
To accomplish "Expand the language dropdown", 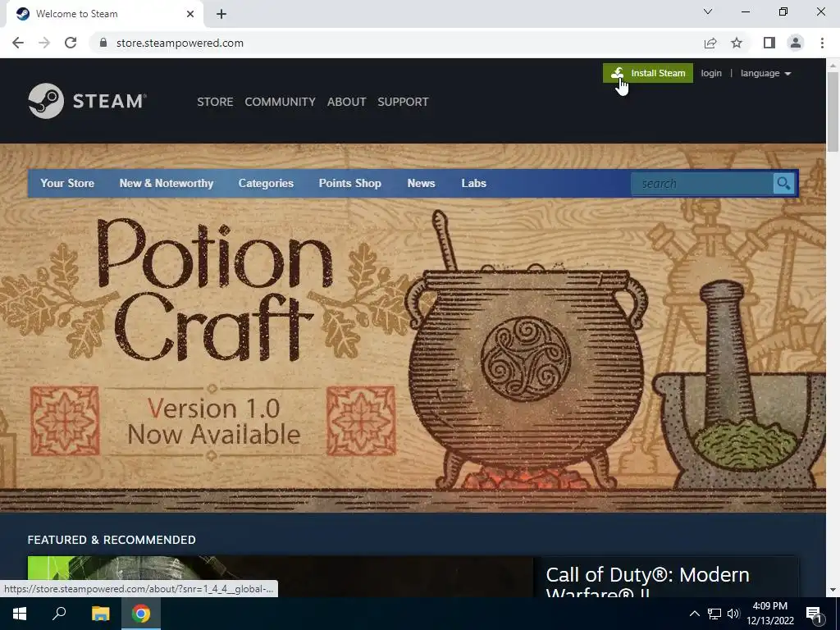I will click(x=765, y=73).
